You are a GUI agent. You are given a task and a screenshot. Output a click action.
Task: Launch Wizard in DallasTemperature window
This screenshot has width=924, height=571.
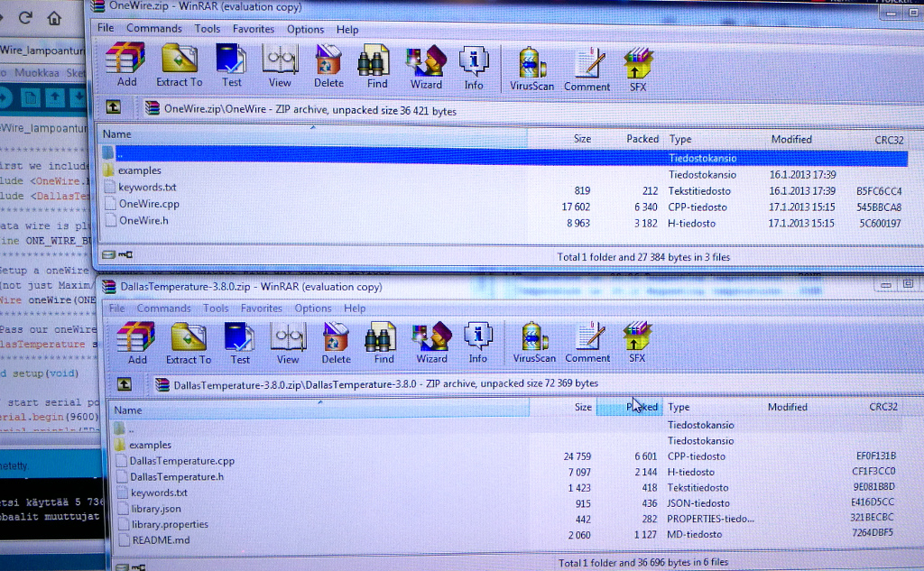coord(431,343)
